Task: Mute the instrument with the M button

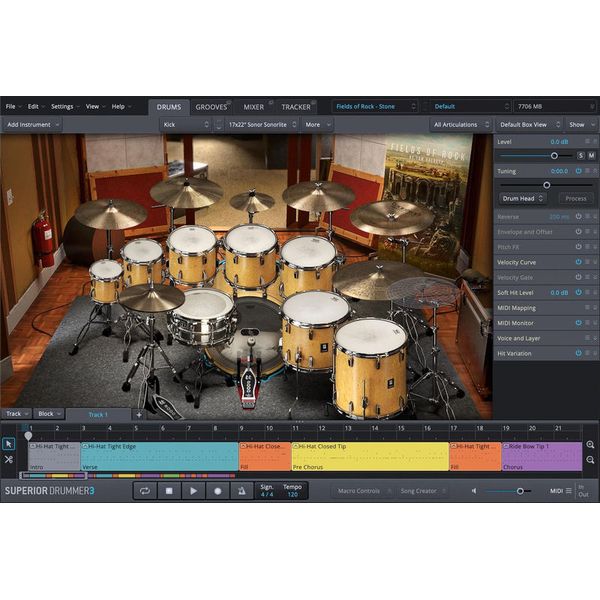Action: [x=592, y=156]
